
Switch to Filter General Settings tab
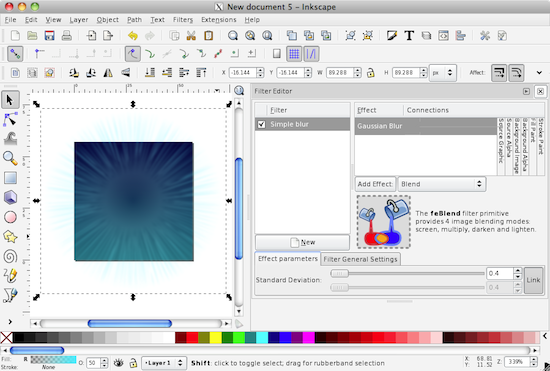(x=360, y=259)
